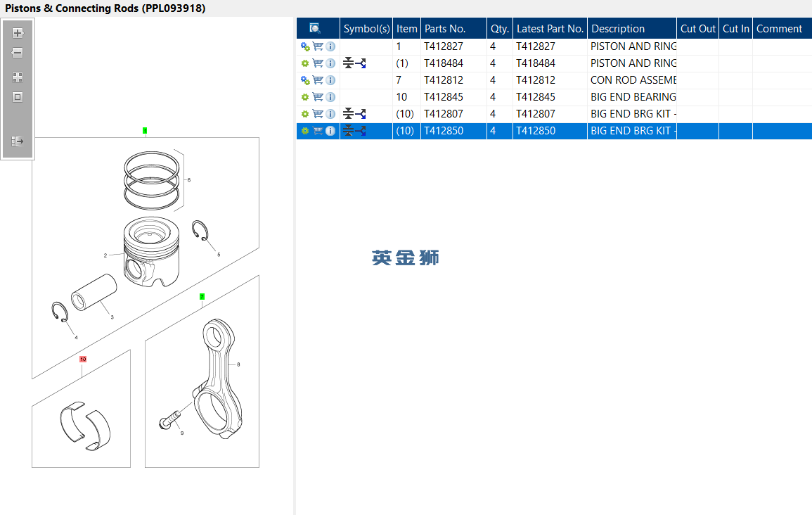
Task: Add T418484 to the shopping cart
Action: [318, 63]
